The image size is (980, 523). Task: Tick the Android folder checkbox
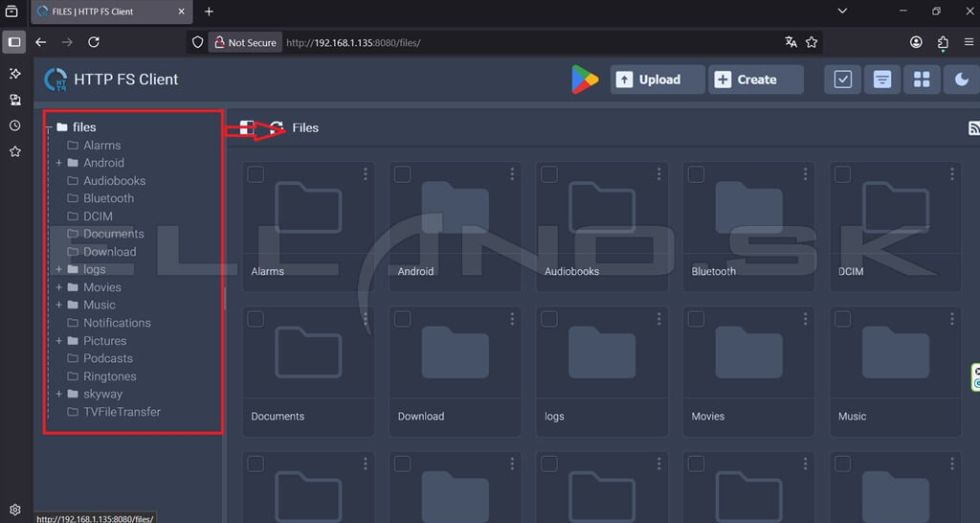click(x=403, y=174)
